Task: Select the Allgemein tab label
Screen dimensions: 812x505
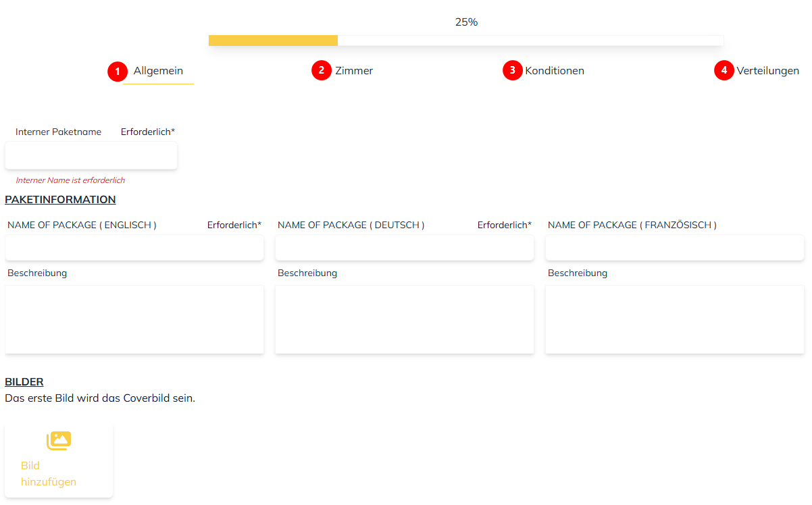Action: point(158,71)
